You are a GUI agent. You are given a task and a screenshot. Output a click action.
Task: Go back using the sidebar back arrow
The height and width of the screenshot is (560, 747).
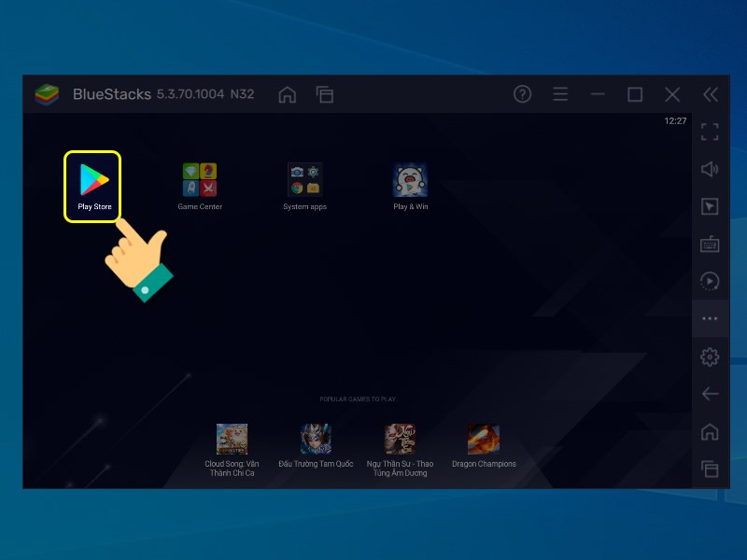[710, 394]
